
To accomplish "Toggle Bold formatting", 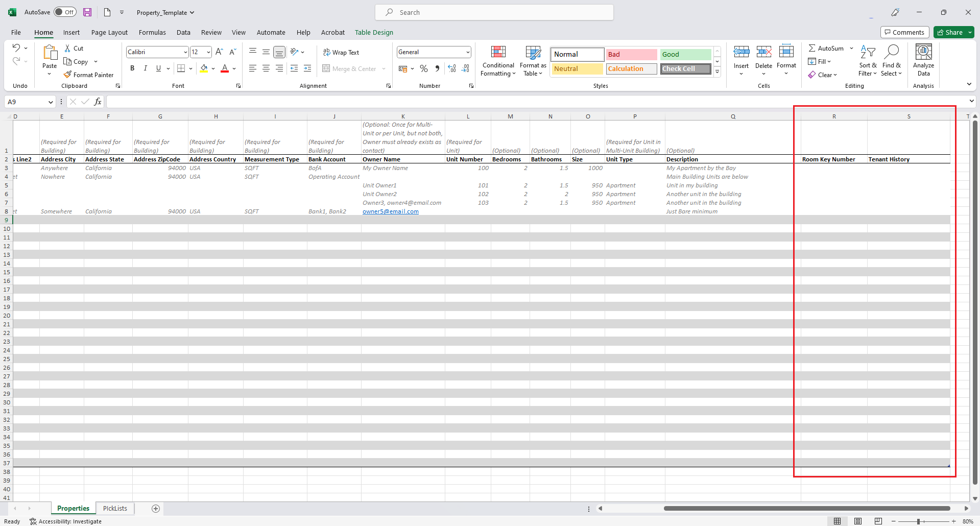I will click(x=132, y=68).
